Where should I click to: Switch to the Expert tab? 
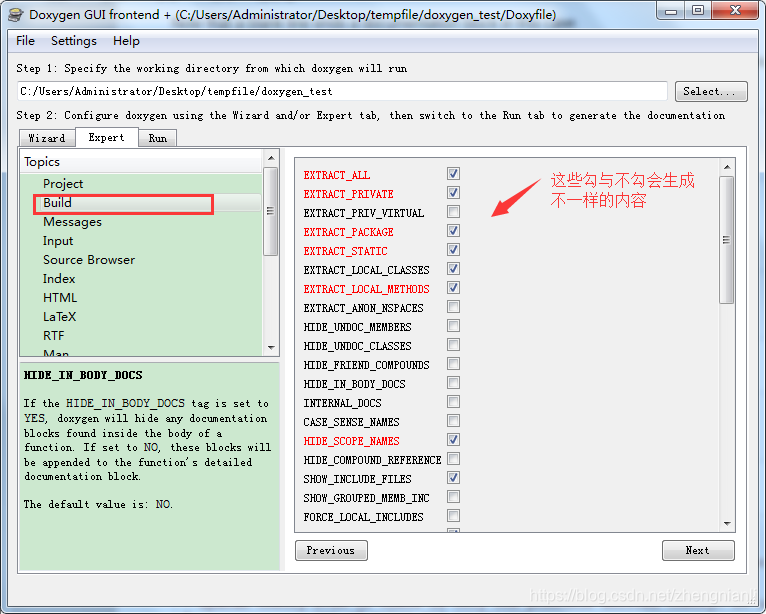point(106,138)
